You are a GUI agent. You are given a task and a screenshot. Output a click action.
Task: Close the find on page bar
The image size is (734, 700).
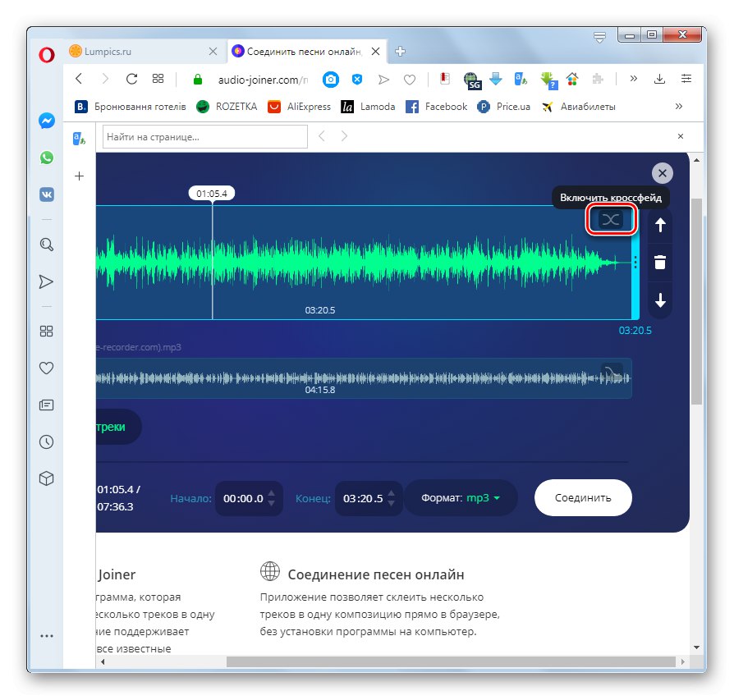(681, 136)
